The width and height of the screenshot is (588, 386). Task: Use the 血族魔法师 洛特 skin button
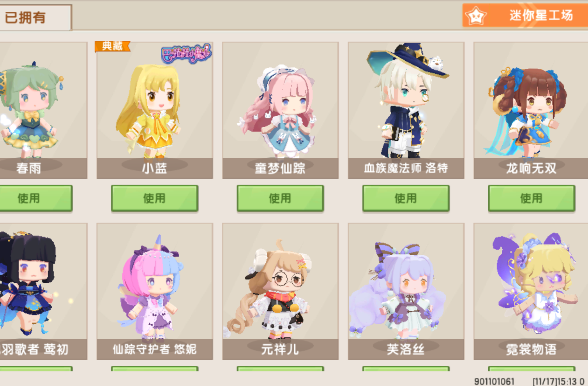pyautogui.click(x=406, y=198)
